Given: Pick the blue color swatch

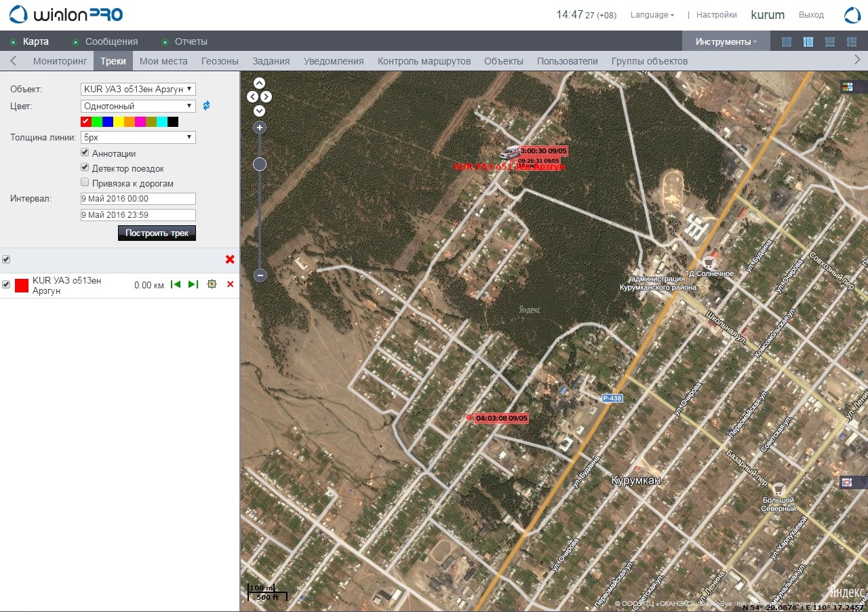Looking at the screenshot, I should [x=107, y=121].
